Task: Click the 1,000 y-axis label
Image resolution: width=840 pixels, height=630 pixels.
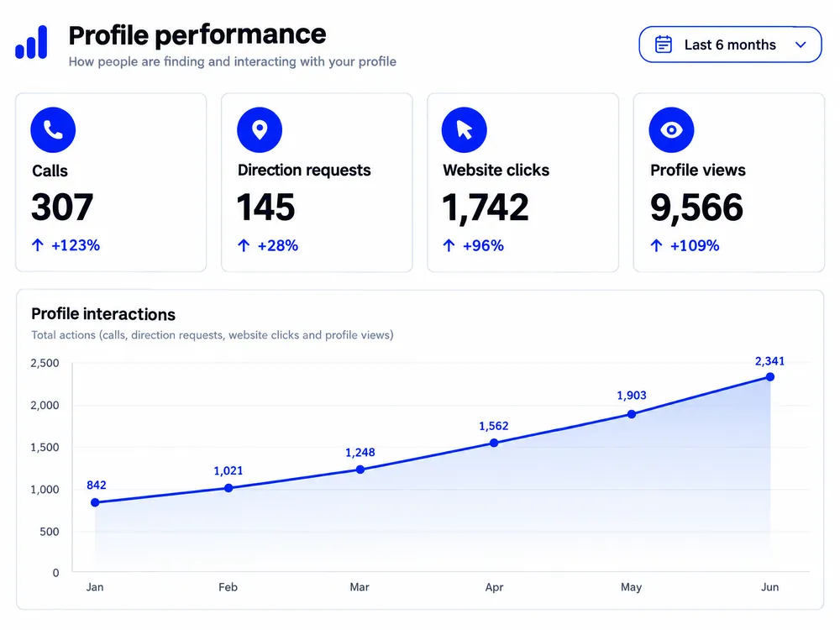Action: pyautogui.click(x=45, y=490)
